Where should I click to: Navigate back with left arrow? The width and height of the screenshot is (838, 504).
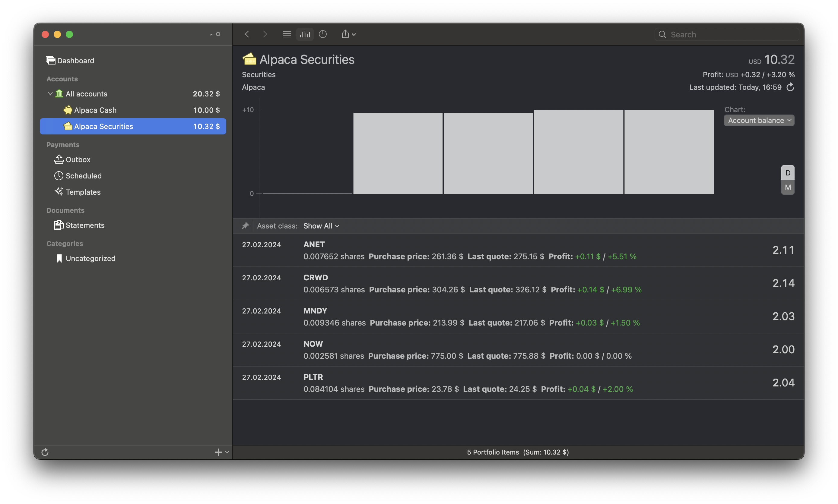click(247, 34)
